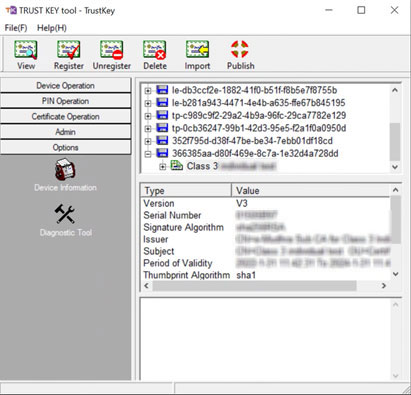Viewport: 411px width, 395px height.
Task: Open the Certificate Operation panel
Action: pyautogui.click(x=65, y=116)
